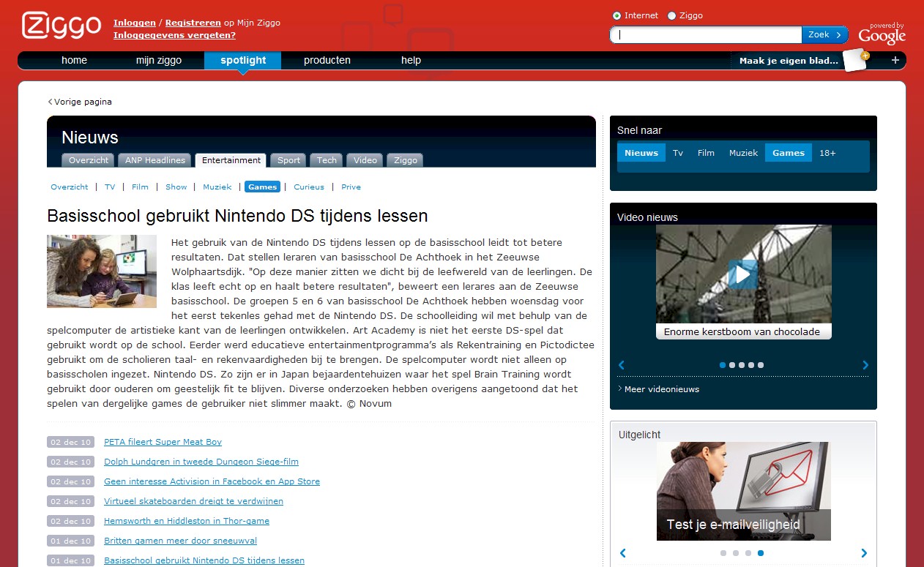Open Enorme kerstboom van chocolade video caption

tap(742, 331)
